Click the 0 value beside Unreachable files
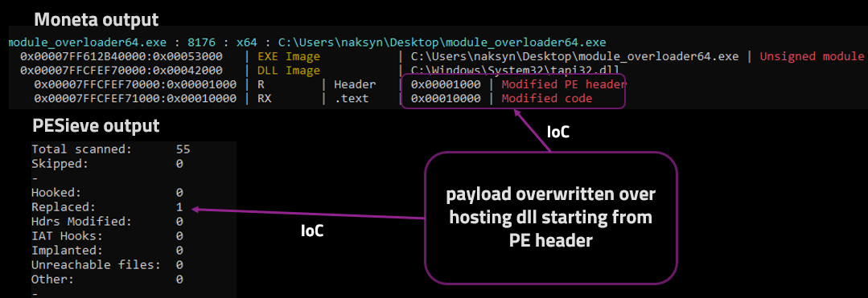The height and width of the screenshot is (298, 868). click(179, 265)
